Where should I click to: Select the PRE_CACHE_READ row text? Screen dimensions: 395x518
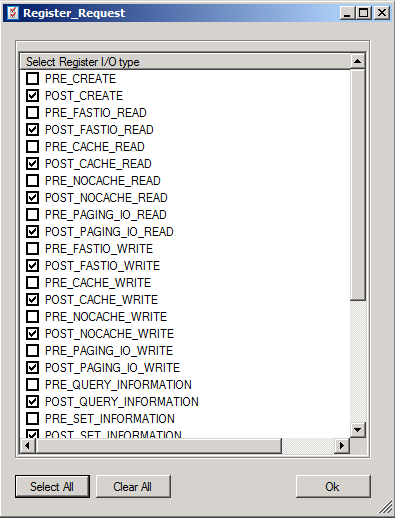coord(95,147)
